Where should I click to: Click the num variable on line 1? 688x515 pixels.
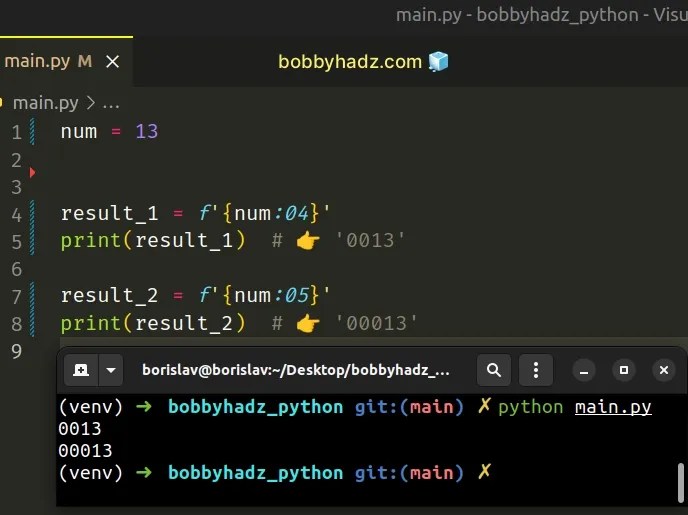click(x=79, y=132)
